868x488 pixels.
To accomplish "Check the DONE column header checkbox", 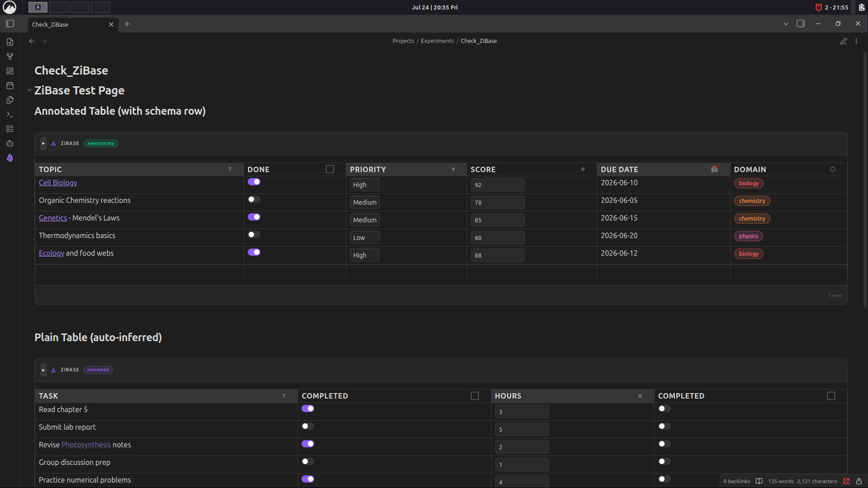I will point(330,169).
